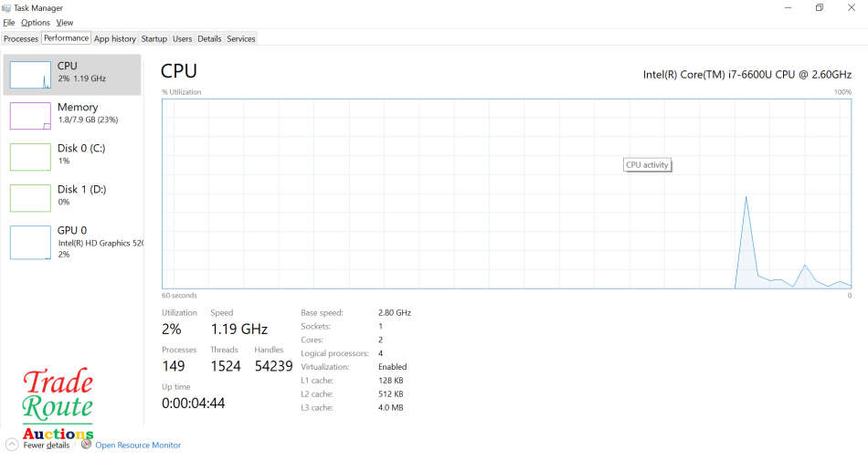Go to the Startup tab
The image size is (868, 461).
click(x=153, y=38)
